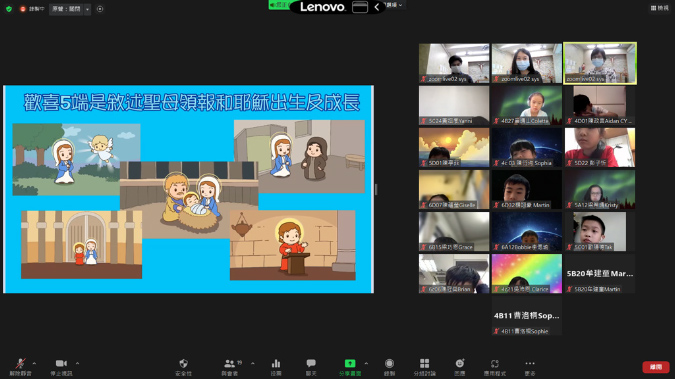Open the More options ellipsis menu
The width and height of the screenshot is (675, 379).
coord(530,363)
